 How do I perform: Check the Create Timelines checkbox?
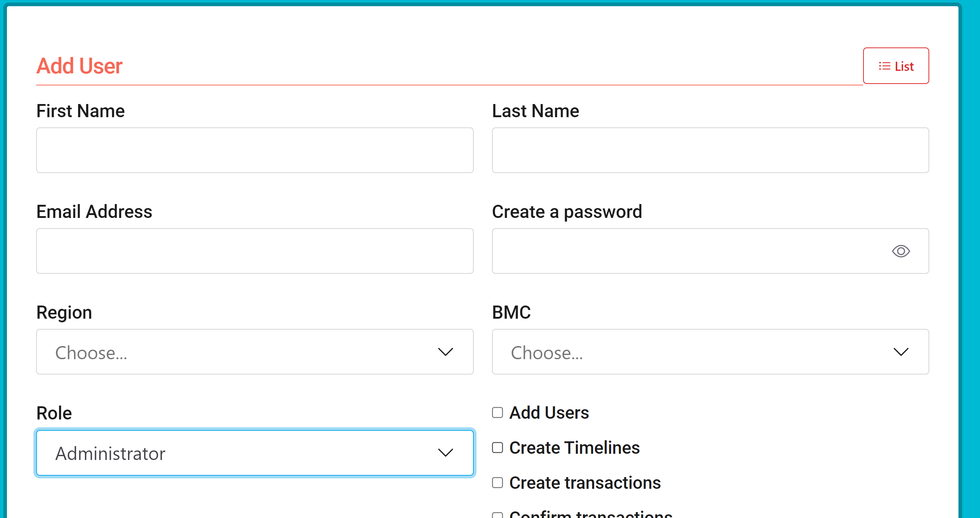pyautogui.click(x=497, y=448)
